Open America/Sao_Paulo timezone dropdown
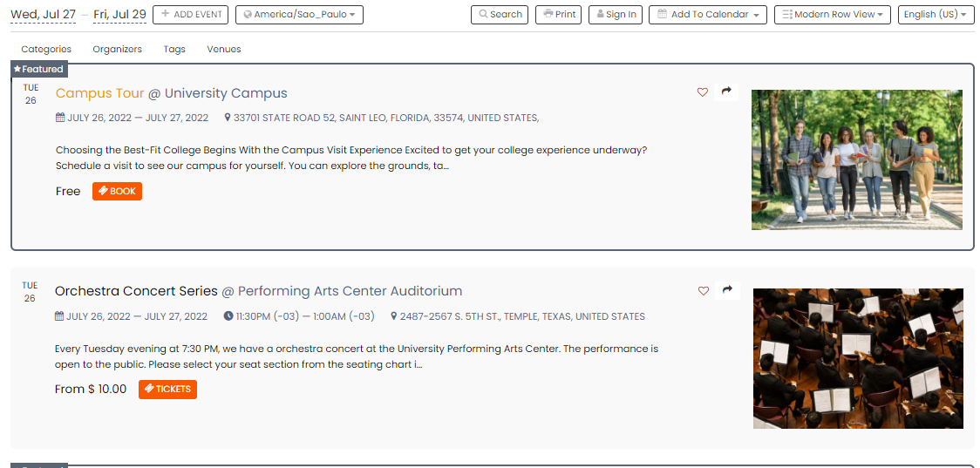The height and width of the screenshot is (468, 980). coord(299,14)
